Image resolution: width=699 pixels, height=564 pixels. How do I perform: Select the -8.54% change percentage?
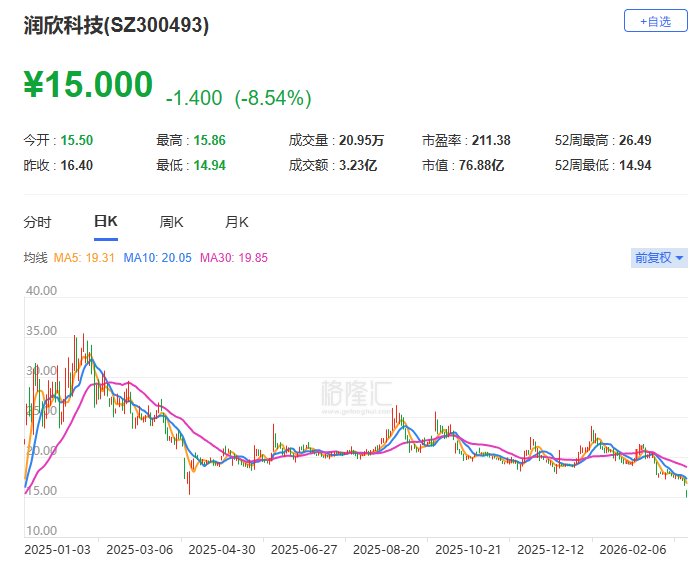[x=273, y=98]
